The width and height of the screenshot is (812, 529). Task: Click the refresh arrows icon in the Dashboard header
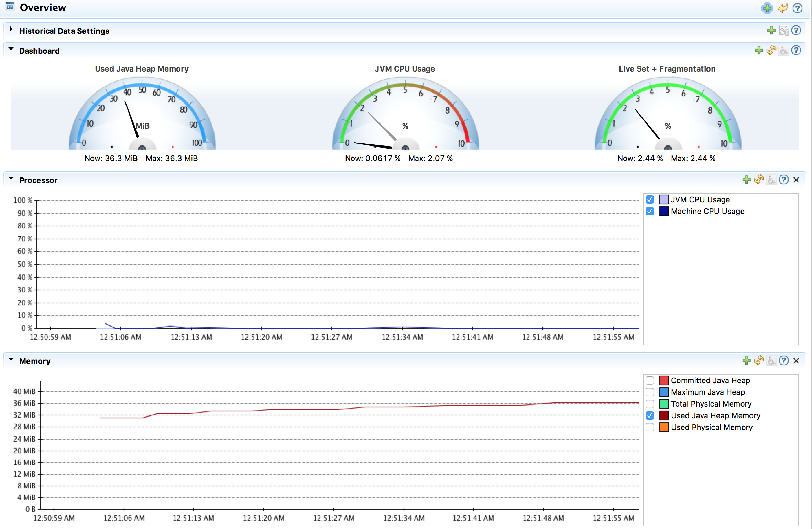coord(771,51)
